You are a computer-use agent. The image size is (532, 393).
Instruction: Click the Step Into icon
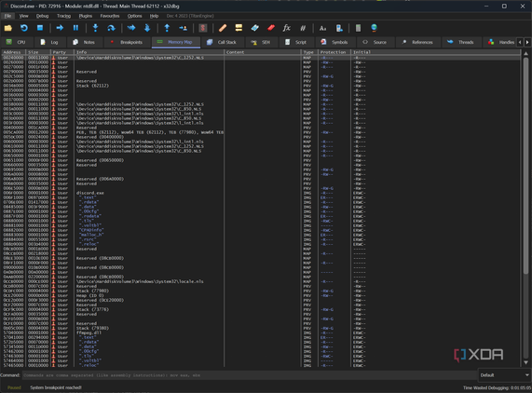pos(95,28)
